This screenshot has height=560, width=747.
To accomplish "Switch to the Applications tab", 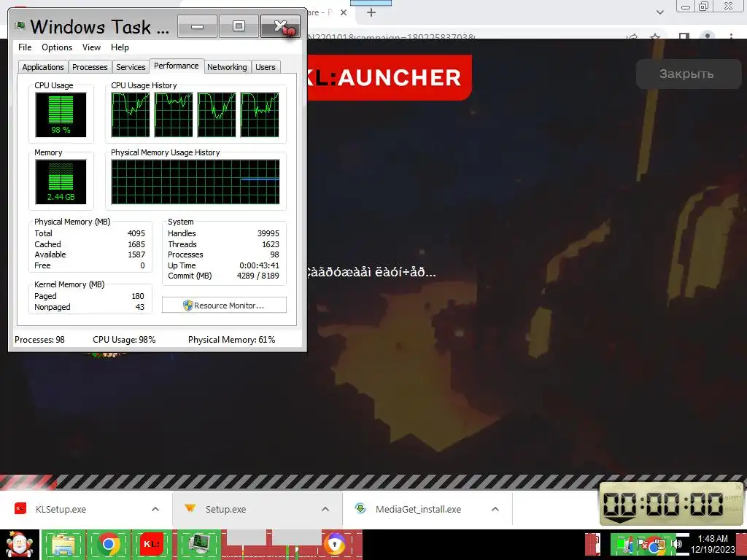I will tap(43, 67).
